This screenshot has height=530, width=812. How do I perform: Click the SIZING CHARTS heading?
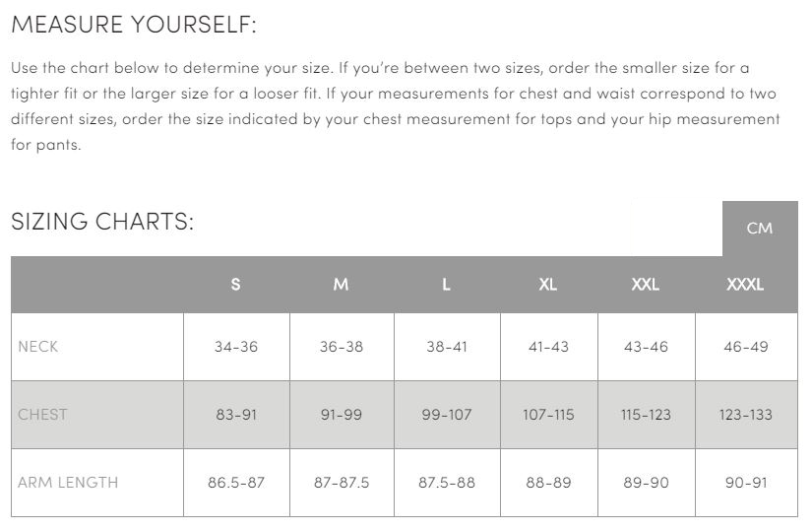click(x=102, y=222)
